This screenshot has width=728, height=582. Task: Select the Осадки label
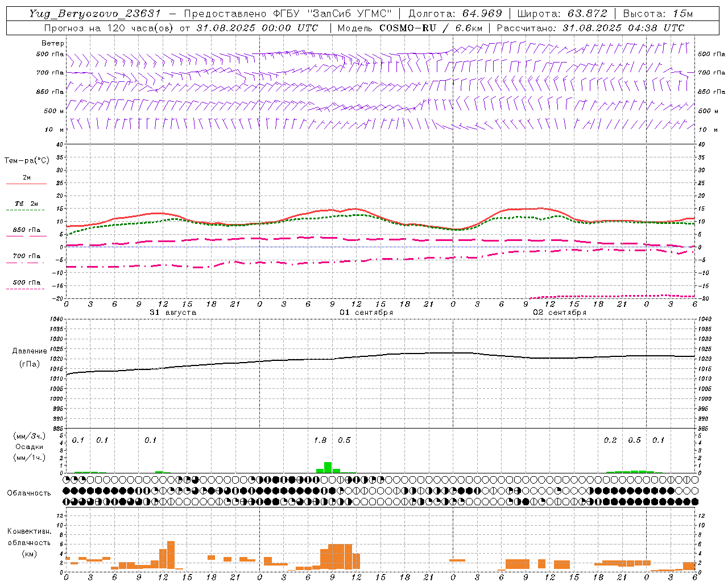[x=29, y=447]
